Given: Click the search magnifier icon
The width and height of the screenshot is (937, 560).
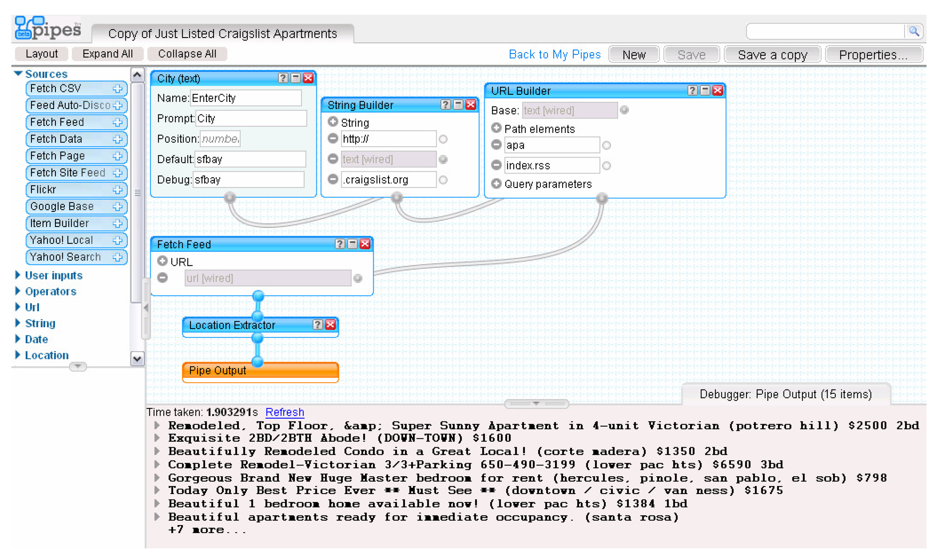Looking at the screenshot, I should click(x=914, y=31).
